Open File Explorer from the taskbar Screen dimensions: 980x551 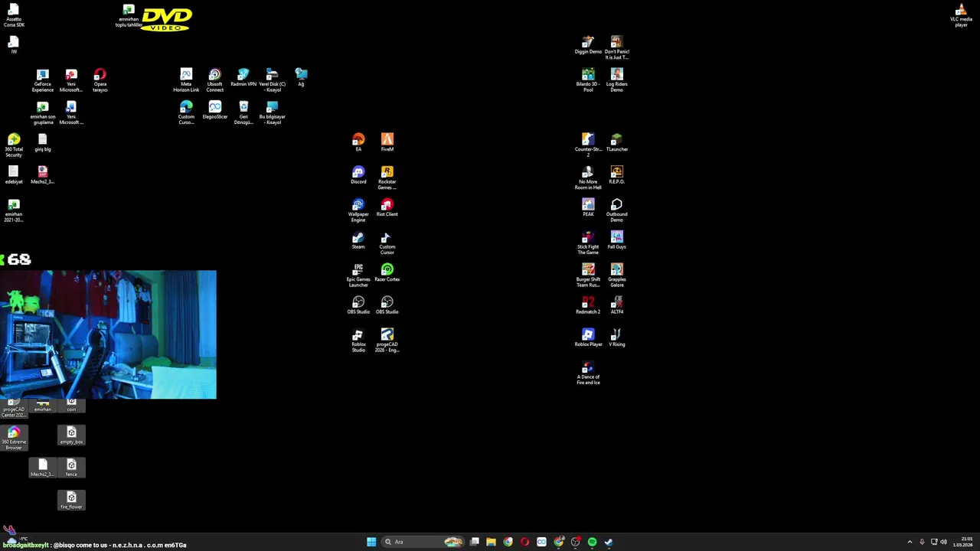pos(491,542)
